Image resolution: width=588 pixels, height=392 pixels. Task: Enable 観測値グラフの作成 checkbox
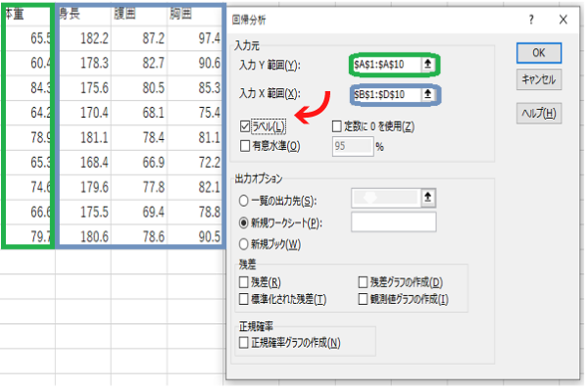click(365, 299)
